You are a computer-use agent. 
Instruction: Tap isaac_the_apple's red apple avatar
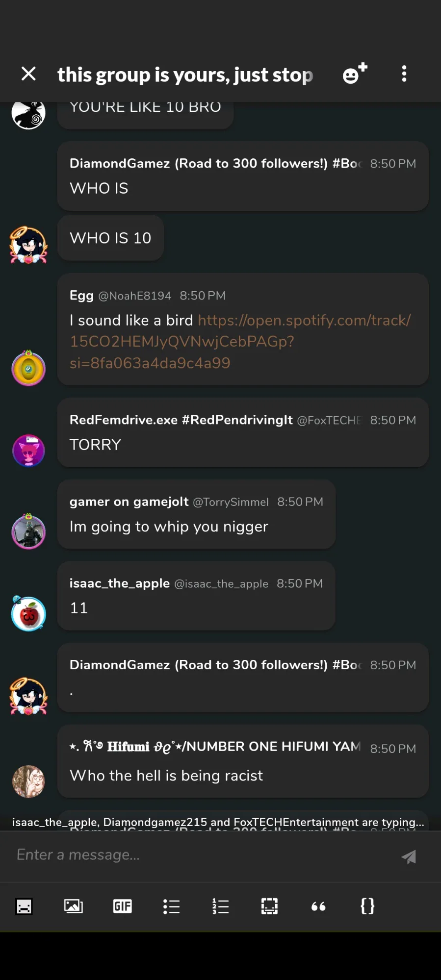coord(28,614)
